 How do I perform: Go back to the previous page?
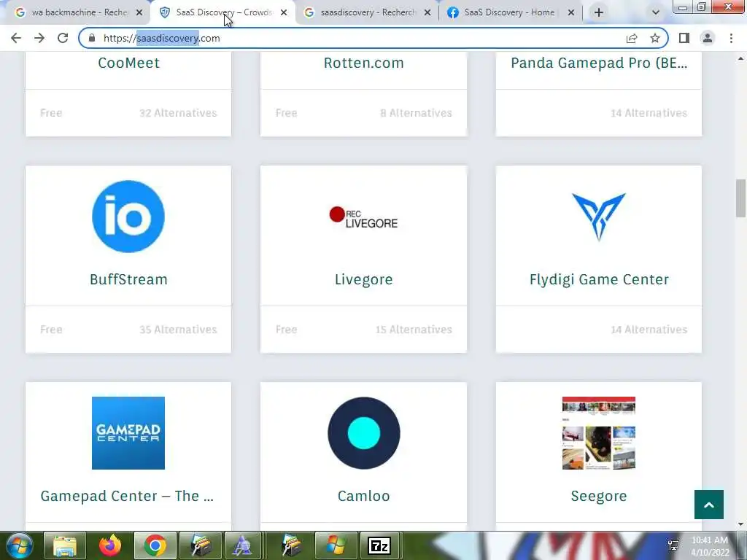click(16, 38)
